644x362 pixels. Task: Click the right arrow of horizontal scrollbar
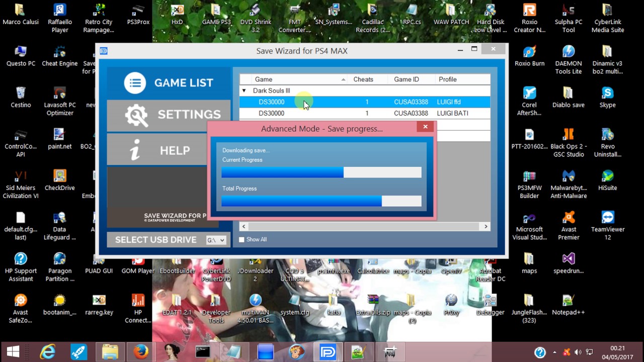486,227
